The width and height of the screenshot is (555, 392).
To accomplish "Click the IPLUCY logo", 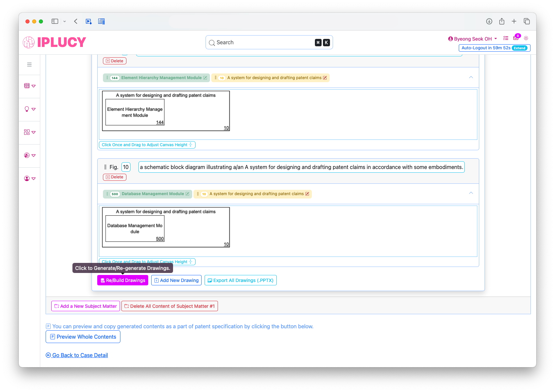I will pyautogui.click(x=54, y=42).
